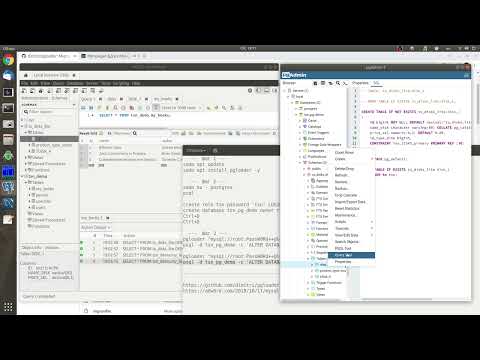Click pgAdmin View Data table icon
The height and width of the screenshot is (360, 480).
[323, 83]
